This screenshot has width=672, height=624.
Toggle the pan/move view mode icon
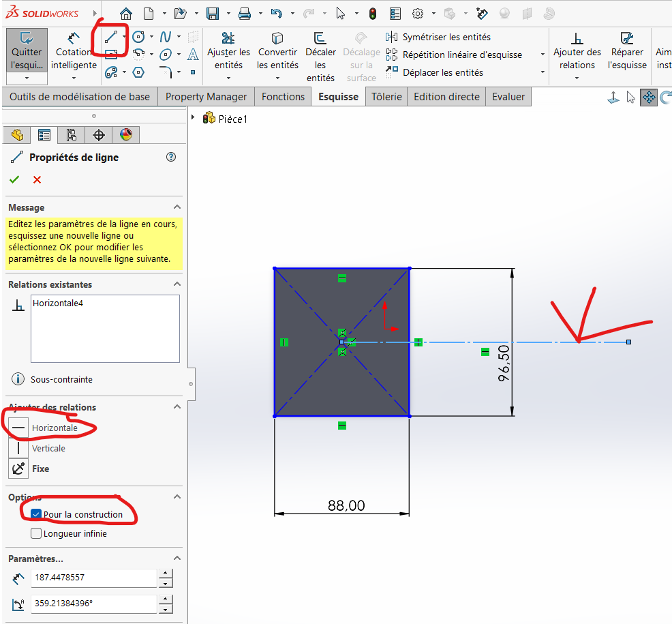point(648,98)
